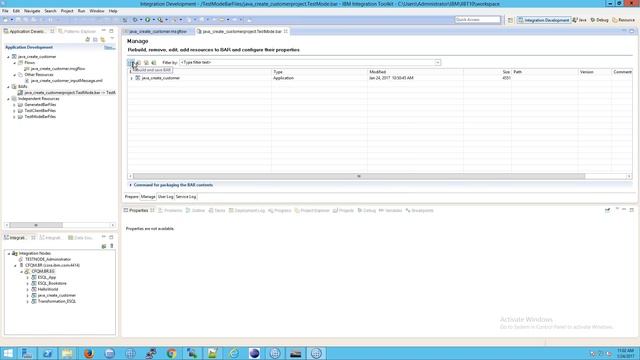Viewport: 640px width, 360px height.
Task: Open the Data Source view tab
Action: 81,238
